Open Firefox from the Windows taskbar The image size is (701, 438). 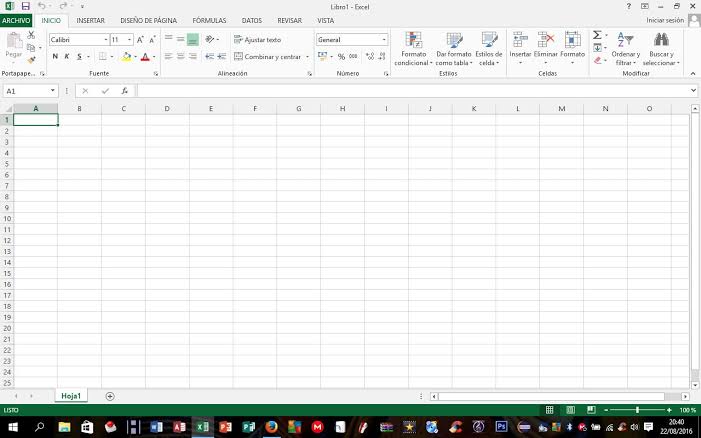270,427
